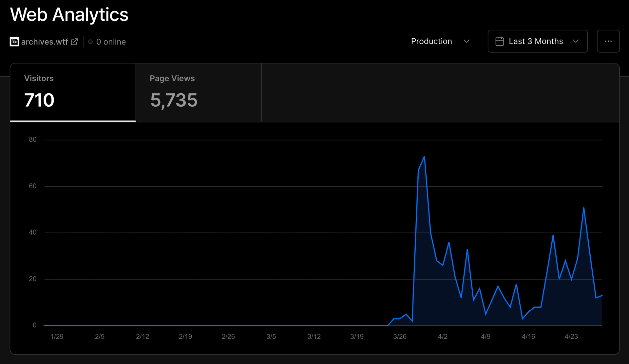The width and height of the screenshot is (629, 364).
Task: Expand the Last 3 Months chevron
Action: click(x=576, y=41)
